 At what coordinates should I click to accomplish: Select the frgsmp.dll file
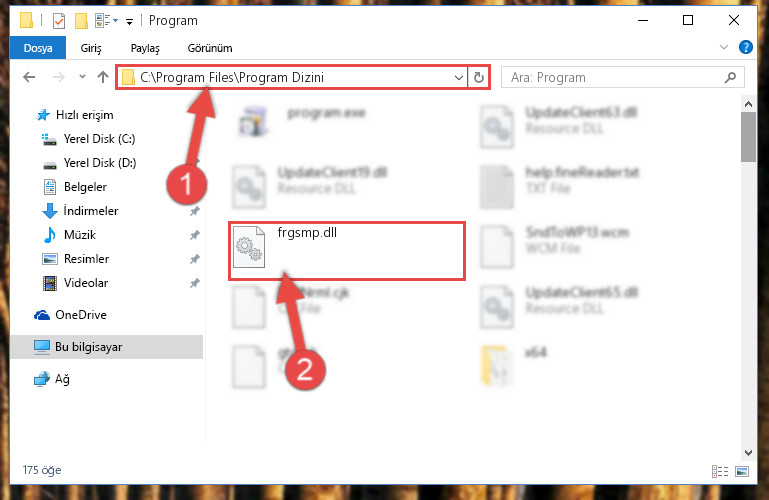(x=346, y=250)
